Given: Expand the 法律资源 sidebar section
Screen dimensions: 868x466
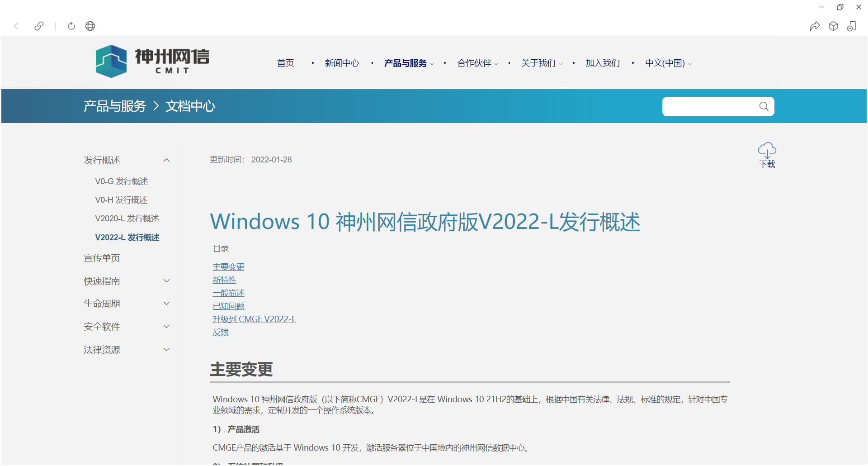Looking at the screenshot, I should [x=167, y=350].
